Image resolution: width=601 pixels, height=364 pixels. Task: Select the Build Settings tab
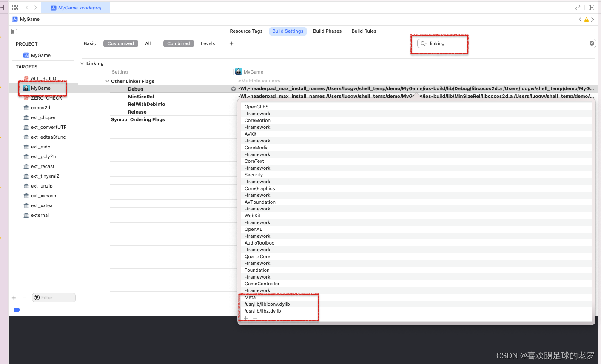[x=288, y=31]
